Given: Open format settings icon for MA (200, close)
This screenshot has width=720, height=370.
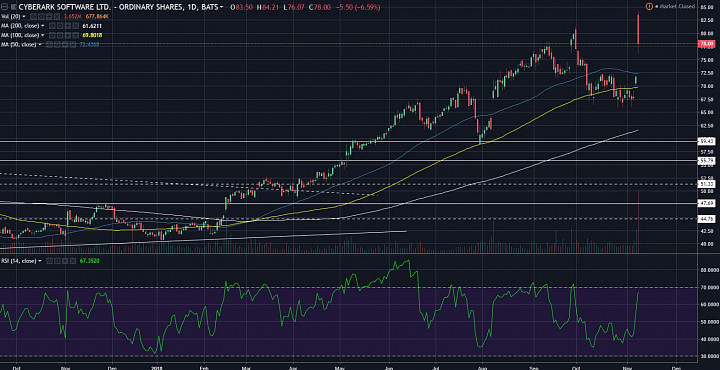Looking at the screenshot, I should click(x=60, y=26).
